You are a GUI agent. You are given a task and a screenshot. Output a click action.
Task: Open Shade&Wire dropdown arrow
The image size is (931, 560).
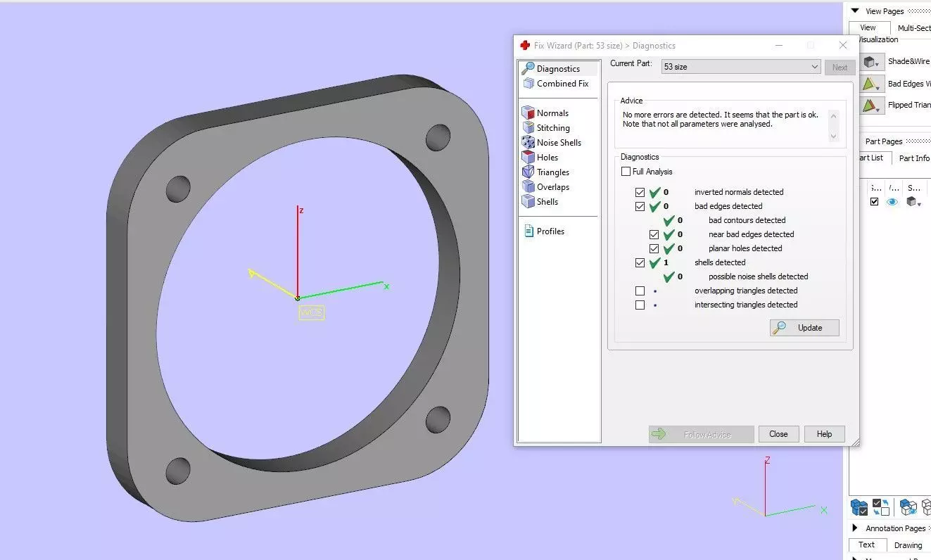pos(879,66)
